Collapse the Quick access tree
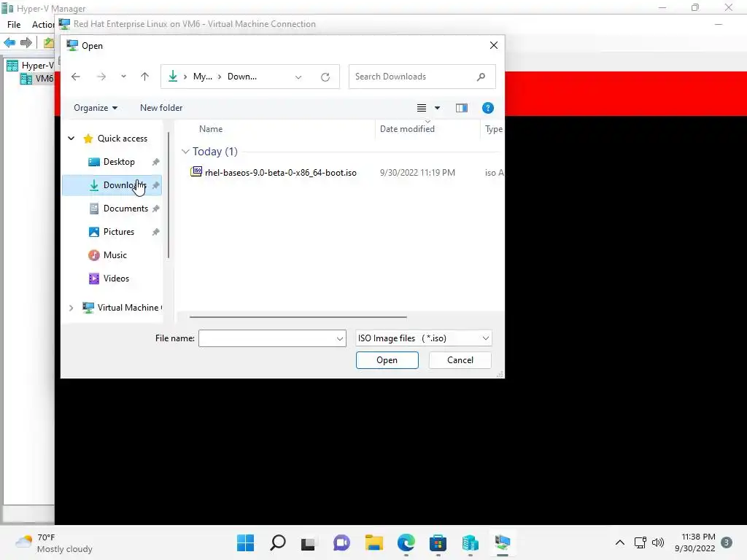Viewport: 747px width, 560px height. pyautogui.click(x=71, y=139)
